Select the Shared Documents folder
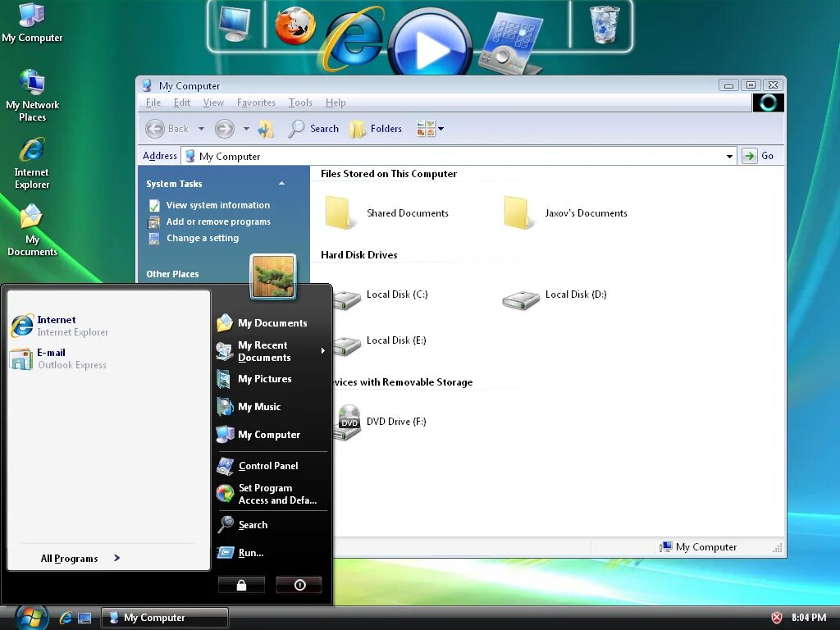Screen dimensions: 840x630 [x=387, y=212]
